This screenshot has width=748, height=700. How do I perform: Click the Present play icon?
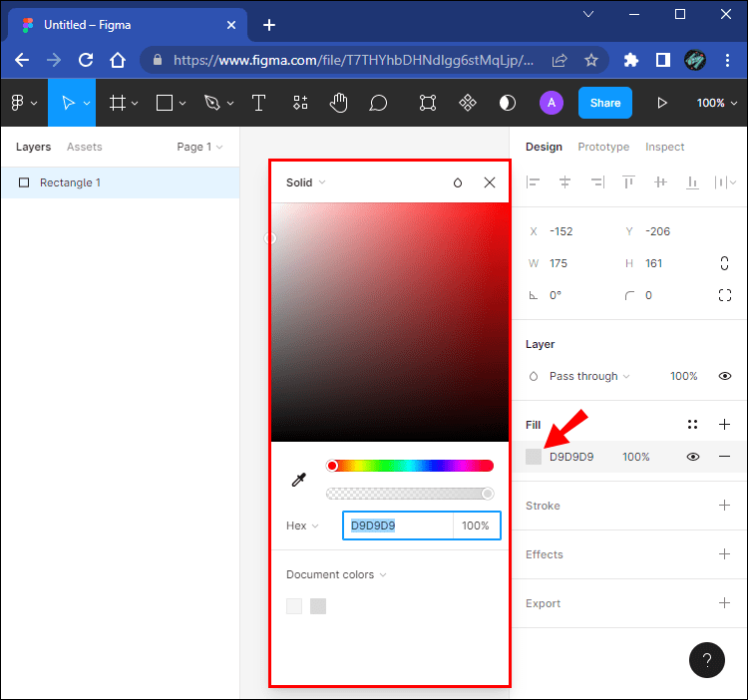tap(661, 103)
